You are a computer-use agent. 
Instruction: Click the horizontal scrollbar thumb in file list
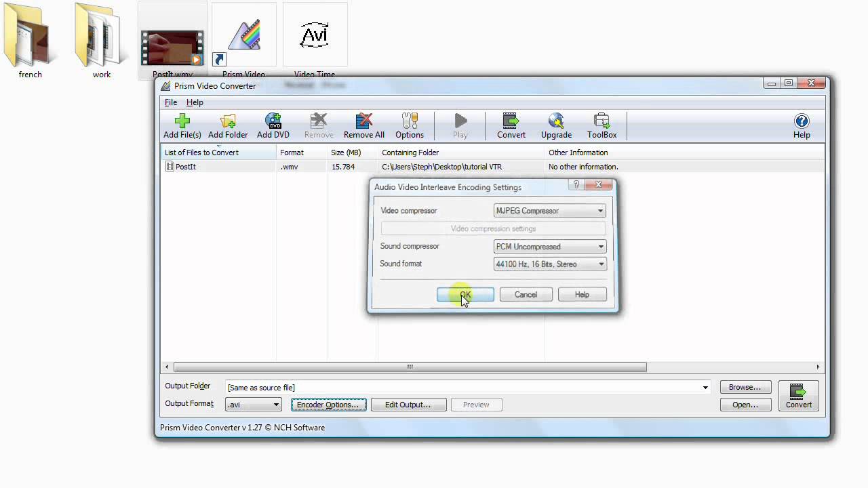point(410,367)
